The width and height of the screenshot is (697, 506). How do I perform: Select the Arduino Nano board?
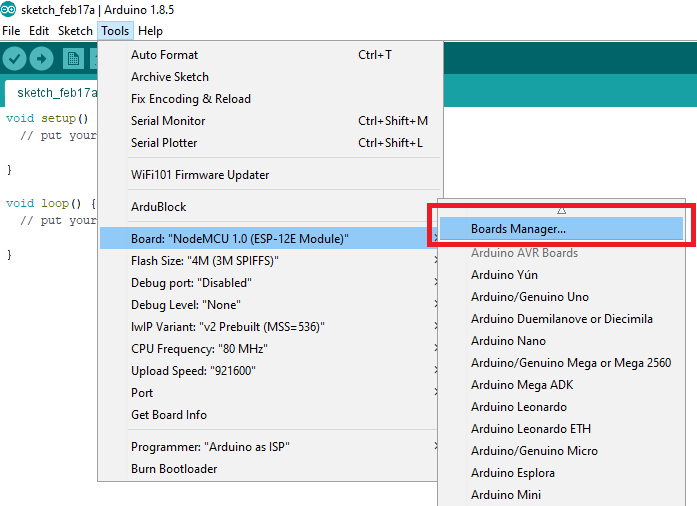click(561, 341)
